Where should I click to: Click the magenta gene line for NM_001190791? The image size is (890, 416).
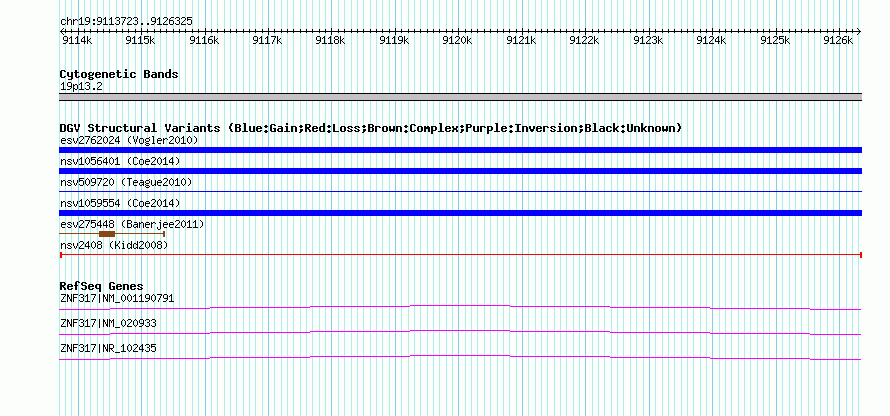click(460, 308)
